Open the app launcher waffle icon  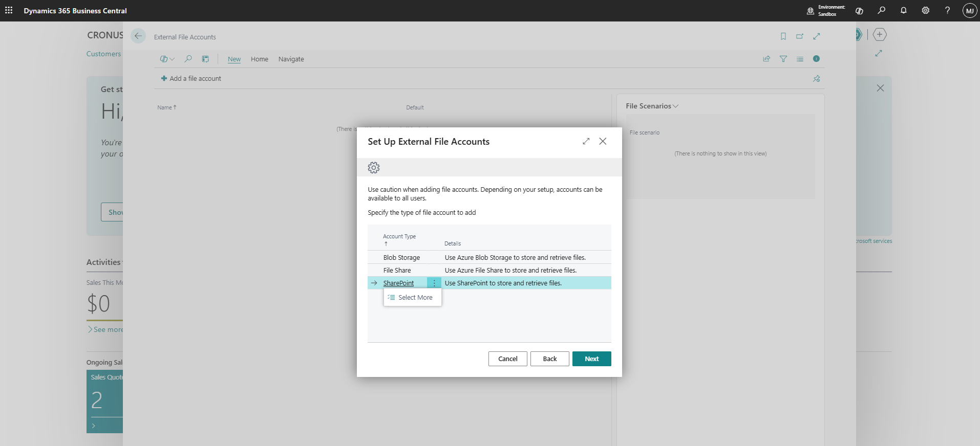tap(9, 10)
